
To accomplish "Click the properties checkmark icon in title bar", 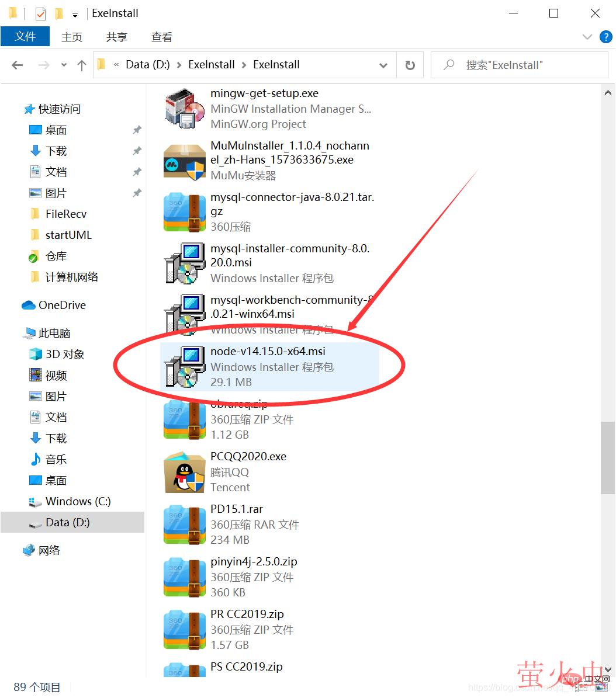I will pyautogui.click(x=40, y=14).
